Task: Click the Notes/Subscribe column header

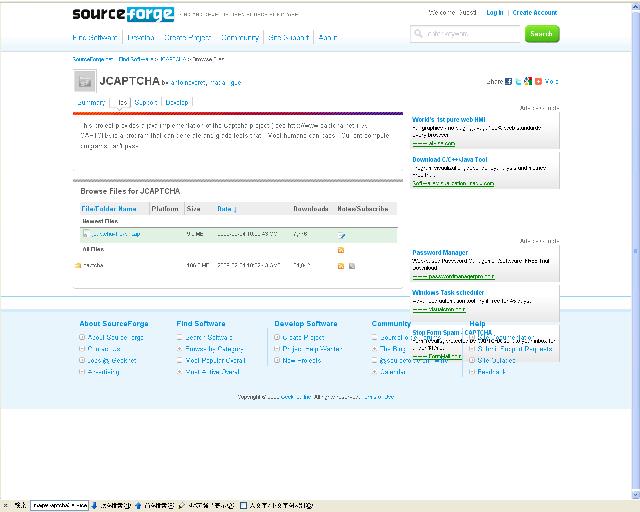Action: (363, 209)
